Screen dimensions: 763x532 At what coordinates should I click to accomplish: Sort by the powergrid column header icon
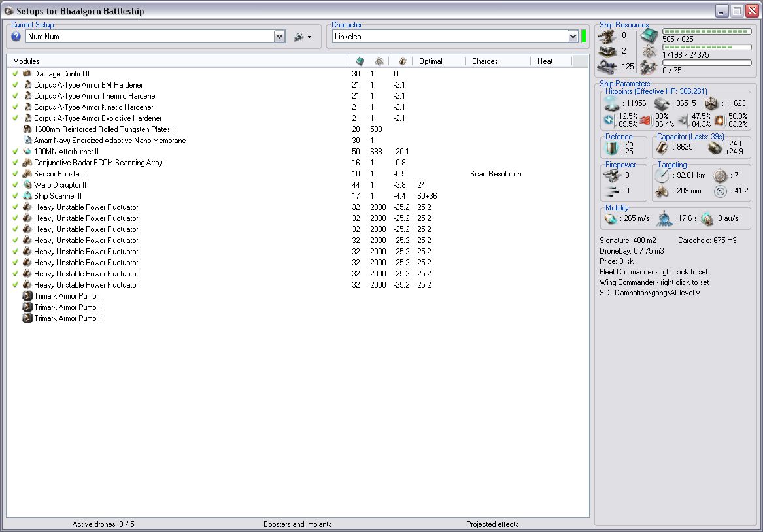click(x=379, y=61)
